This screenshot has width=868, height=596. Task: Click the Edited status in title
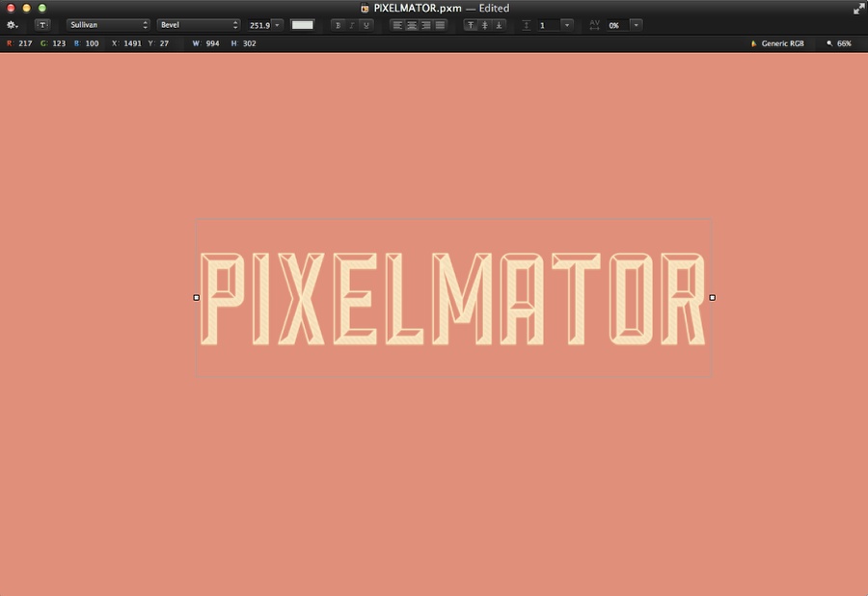point(494,8)
